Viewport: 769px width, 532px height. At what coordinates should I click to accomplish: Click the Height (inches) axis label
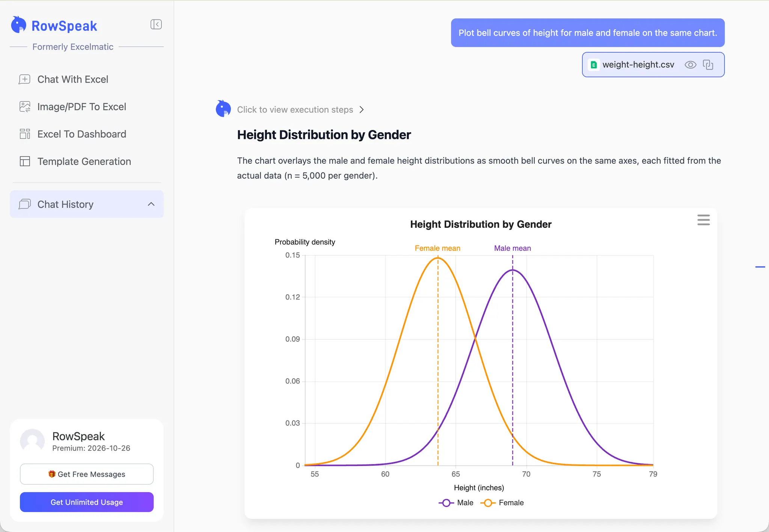point(479,488)
